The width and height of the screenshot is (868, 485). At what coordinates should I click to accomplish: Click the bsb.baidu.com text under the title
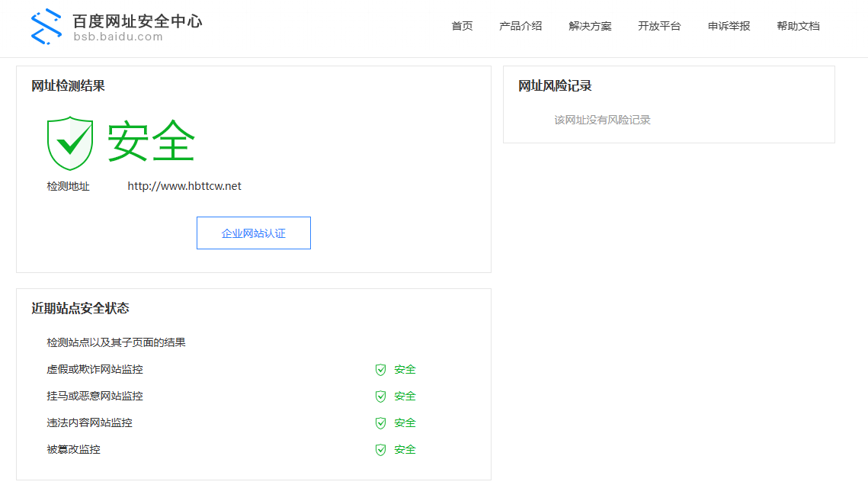point(117,37)
